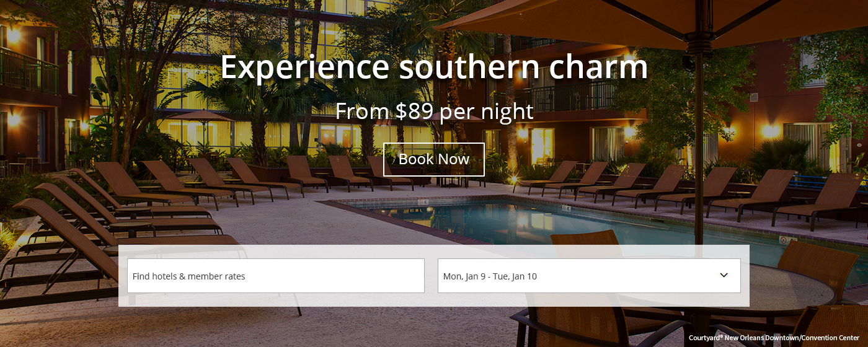Click the check-in date Mon, Jan 9
Screen dimensions: 868x347
(464, 276)
